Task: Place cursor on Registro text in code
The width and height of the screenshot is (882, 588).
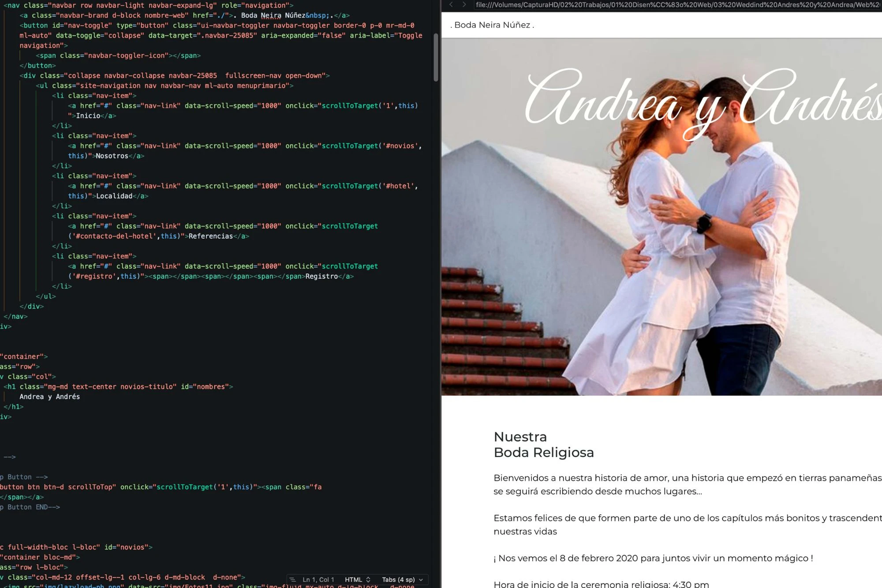Action: (x=321, y=276)
